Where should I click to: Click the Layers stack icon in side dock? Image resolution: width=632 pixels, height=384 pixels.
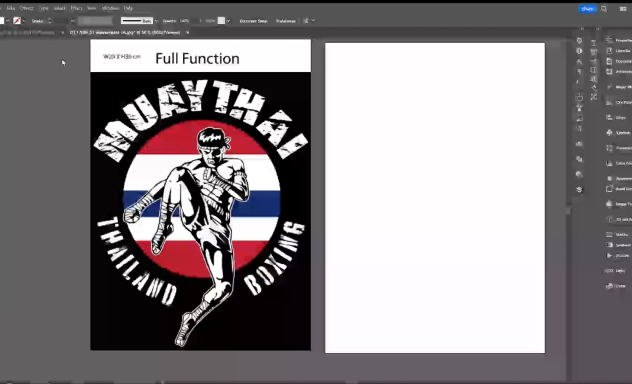coord(579,189)
